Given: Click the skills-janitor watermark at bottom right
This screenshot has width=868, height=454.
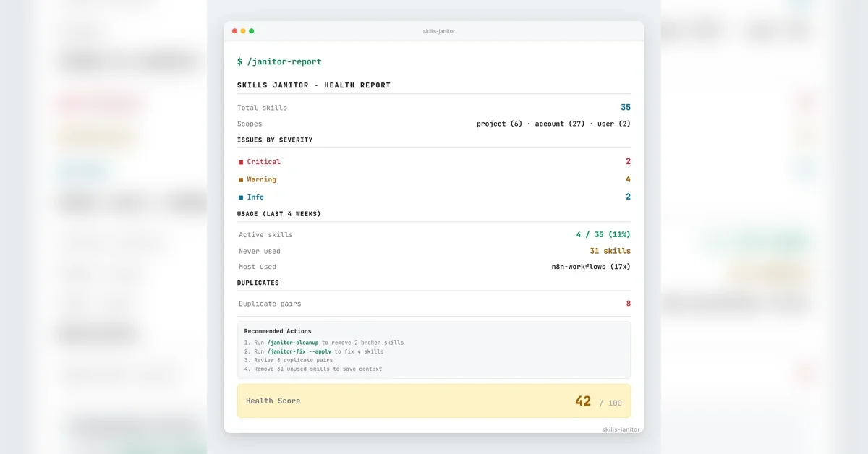Looking at the screenshot, I should (x=621, y=429).
